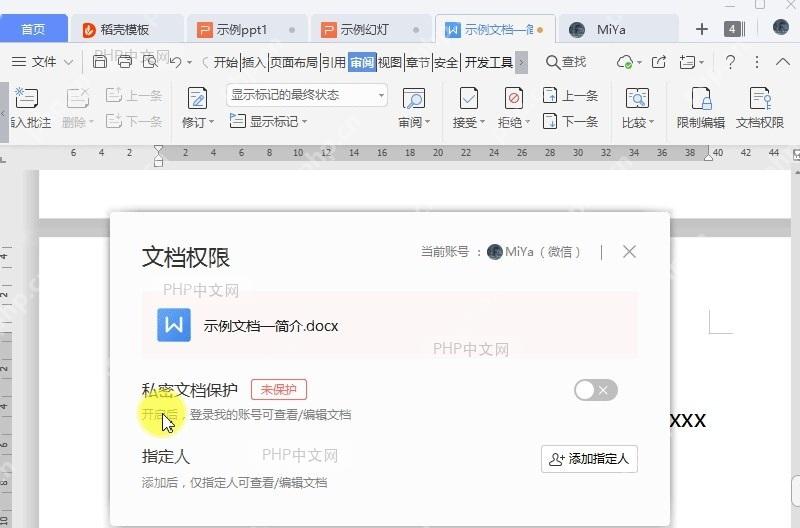Click the undo arrow icon
The height and width of the screenshot is (528, 800).
click(175, 62)
